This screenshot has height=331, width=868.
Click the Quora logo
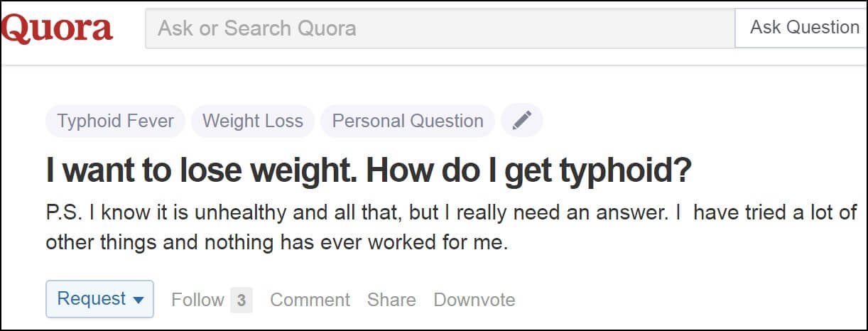click(56, 28)
